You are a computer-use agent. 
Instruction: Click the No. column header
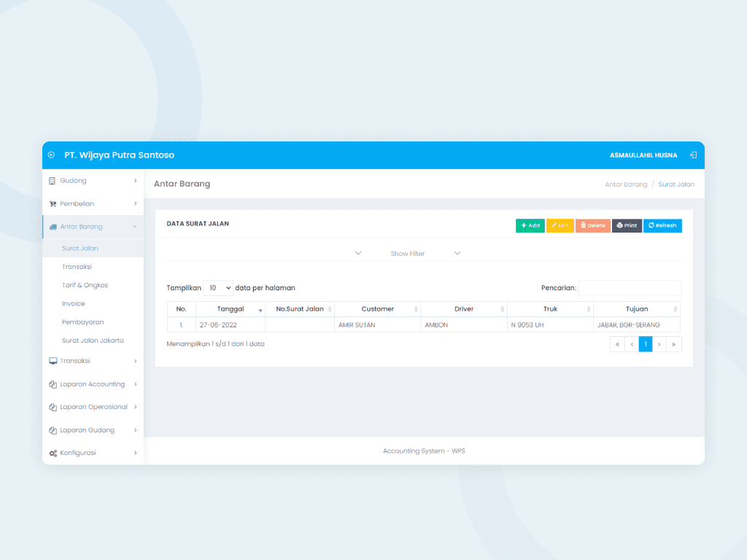tap(181, 309)
